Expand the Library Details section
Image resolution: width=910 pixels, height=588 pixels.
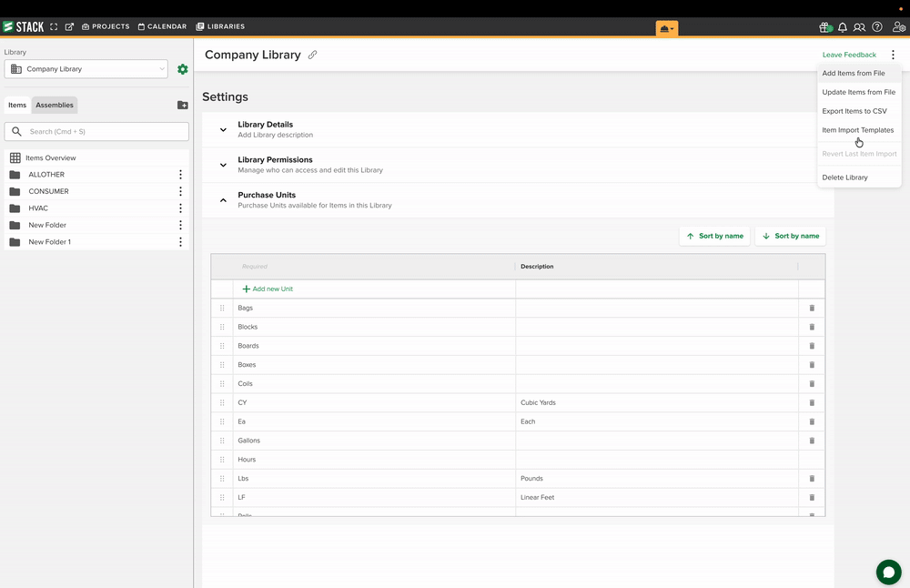point(223,130)
